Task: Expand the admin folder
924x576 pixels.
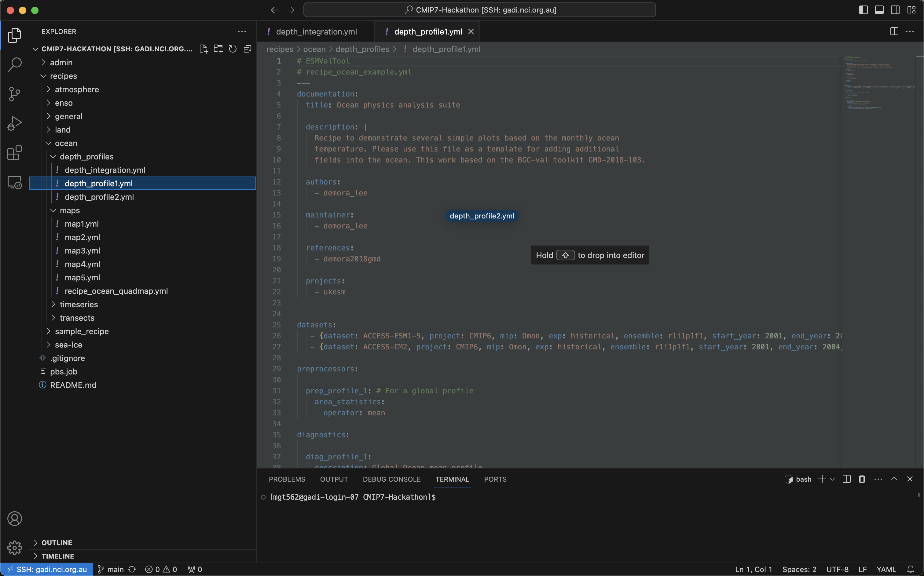Action: tap(142, 63)
